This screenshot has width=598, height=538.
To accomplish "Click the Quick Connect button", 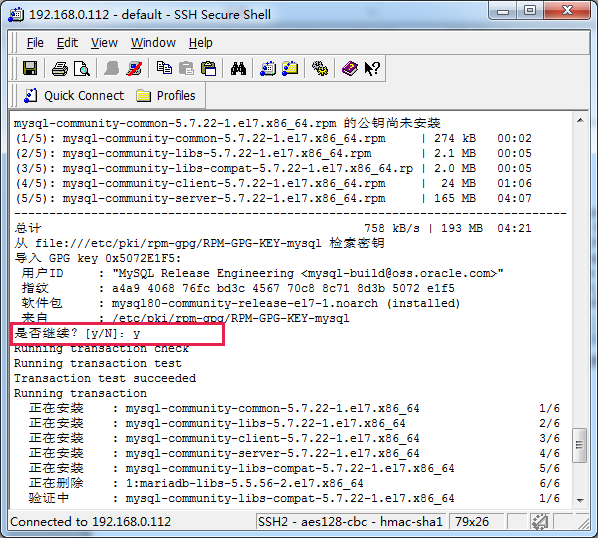I will [74, 95].
